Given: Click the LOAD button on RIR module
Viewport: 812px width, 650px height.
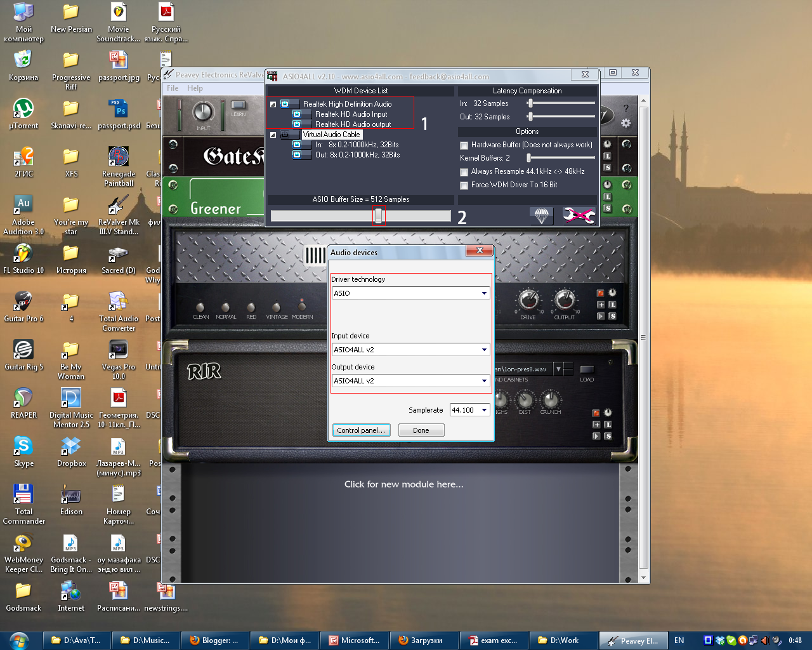Looking at the screenshot, I should tap(587, 370).
